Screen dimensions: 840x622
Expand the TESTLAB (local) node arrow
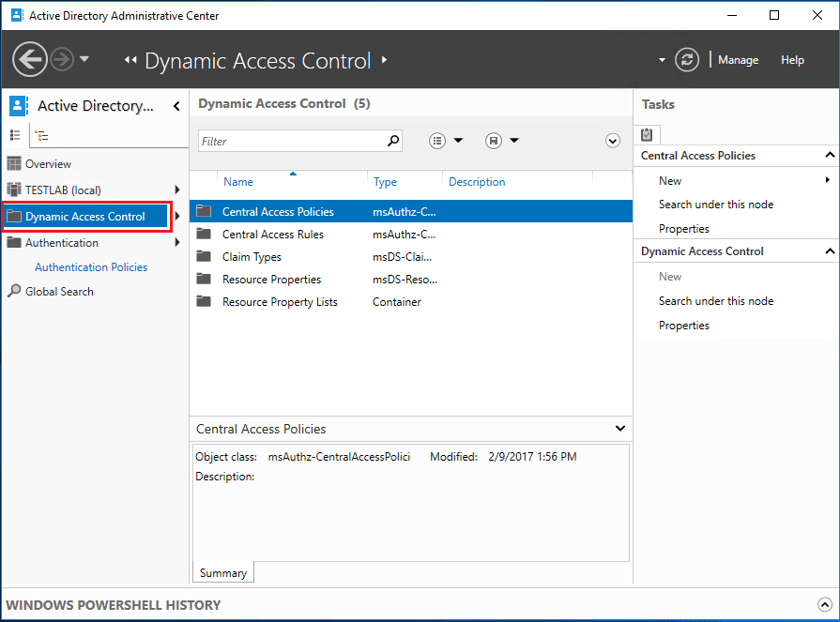point(176,190)
